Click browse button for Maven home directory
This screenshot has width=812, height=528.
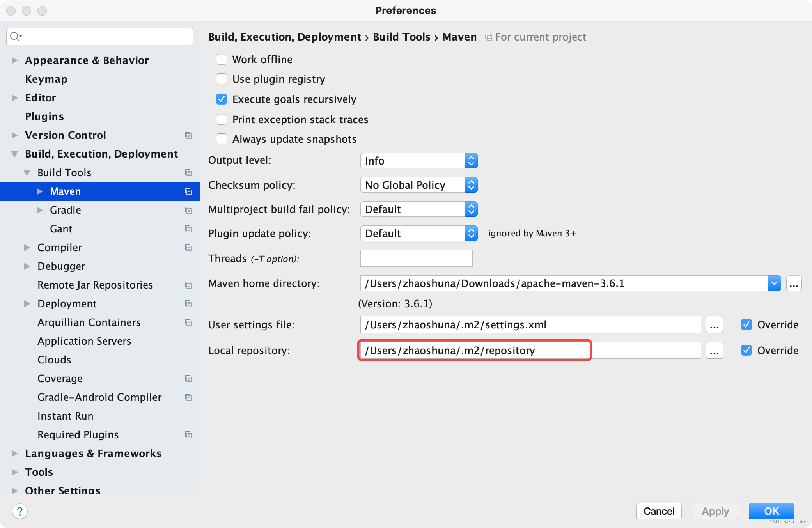pos(794,283)
